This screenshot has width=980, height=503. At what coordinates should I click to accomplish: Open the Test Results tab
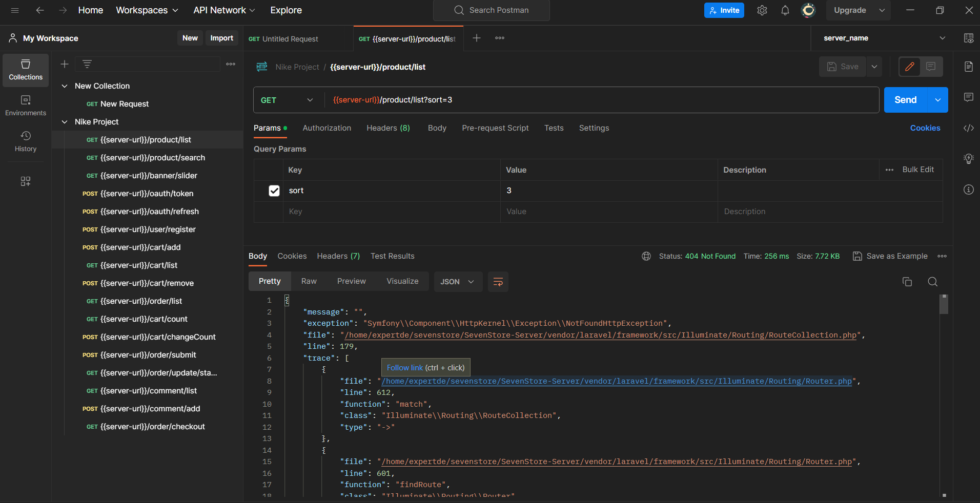393,256
